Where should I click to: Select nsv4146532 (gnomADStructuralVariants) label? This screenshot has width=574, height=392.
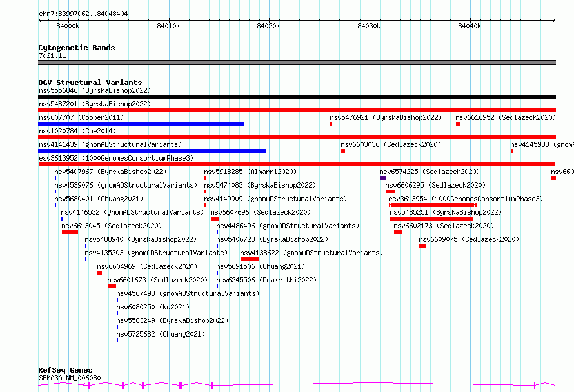[132, 212]
